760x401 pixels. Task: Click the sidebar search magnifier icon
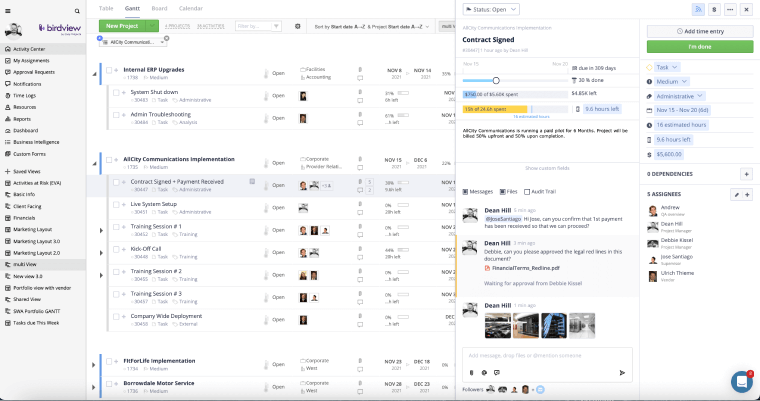(77, 11)
